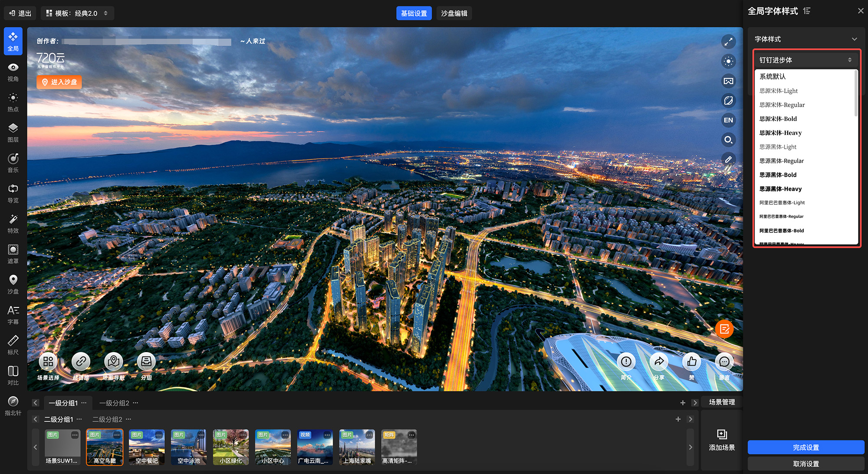
Task: Click the 进入沙盘 button
Action: click(59, 82)
